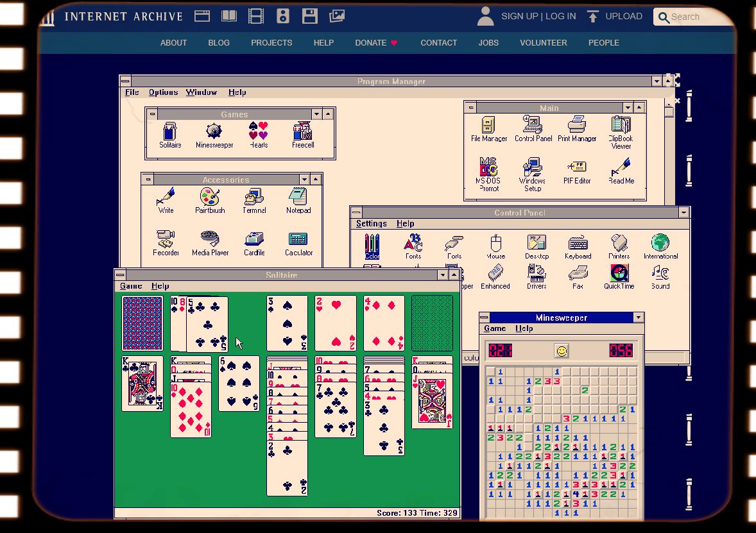Open the Control Panel window control menu box
The width and height of the screenshot is (756, 533).
point(356,212)
